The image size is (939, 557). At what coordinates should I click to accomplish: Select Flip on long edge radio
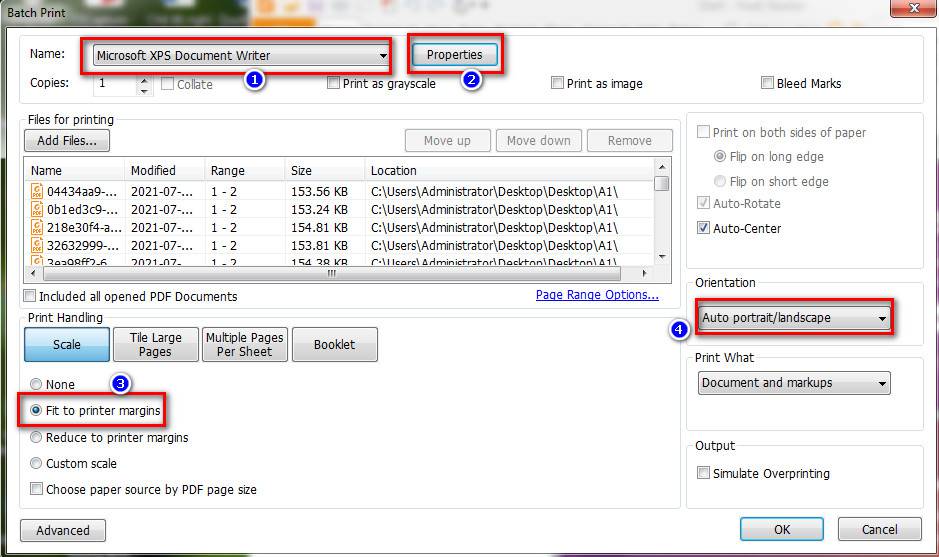pyautogui.click(x=720, y=156)
